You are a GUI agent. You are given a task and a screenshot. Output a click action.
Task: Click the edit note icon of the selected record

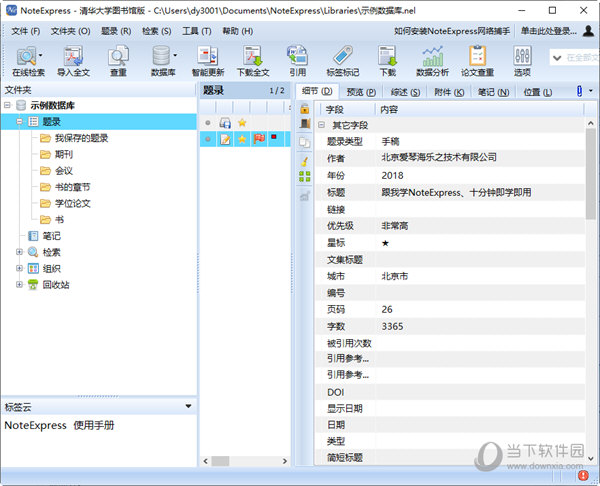pyautogui.click(x=225, y=139)
